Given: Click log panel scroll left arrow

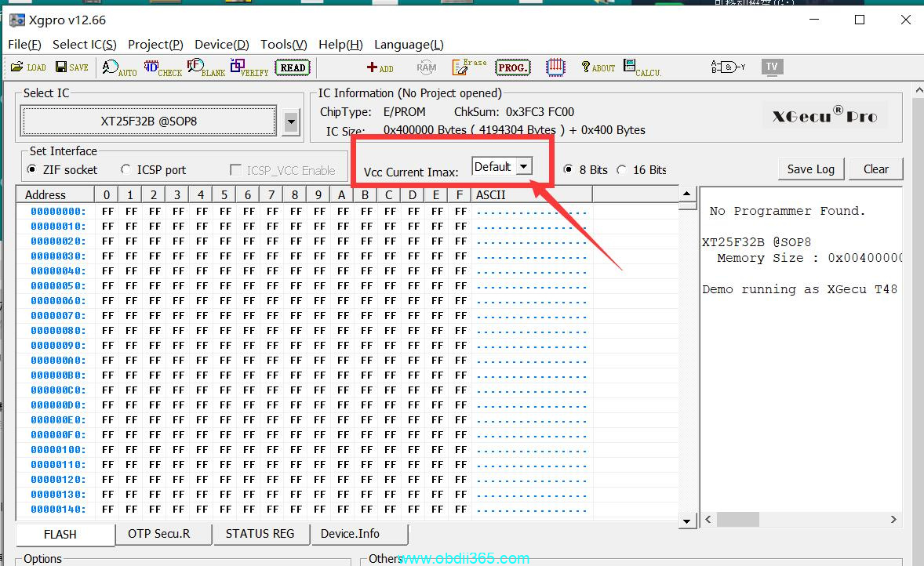Looking at the screenshot, I should [x=708, y=520].
